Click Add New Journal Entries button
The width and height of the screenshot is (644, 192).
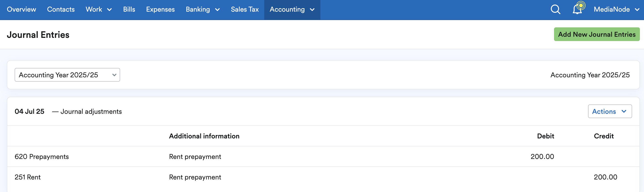596,34
